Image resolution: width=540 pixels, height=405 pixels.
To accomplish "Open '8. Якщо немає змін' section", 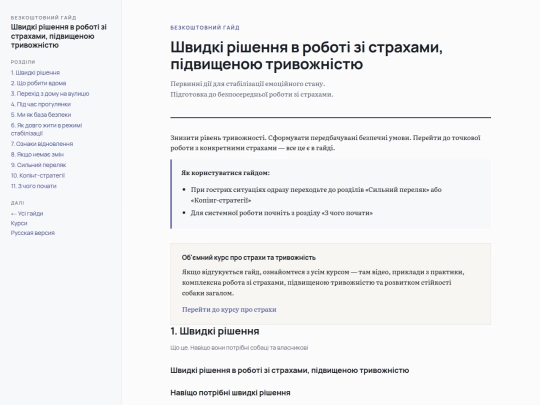I will click(37, 154).
